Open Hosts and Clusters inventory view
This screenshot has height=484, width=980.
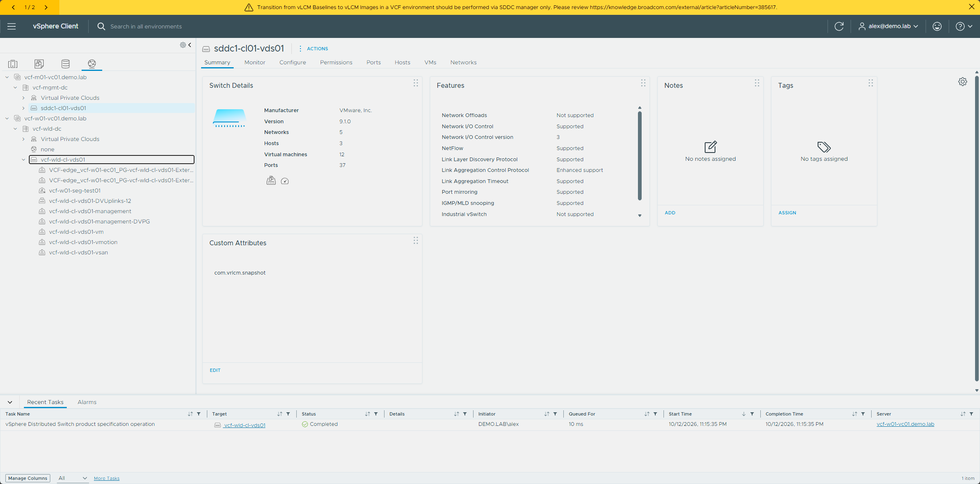pyautogui.click(x=13, y=64)
